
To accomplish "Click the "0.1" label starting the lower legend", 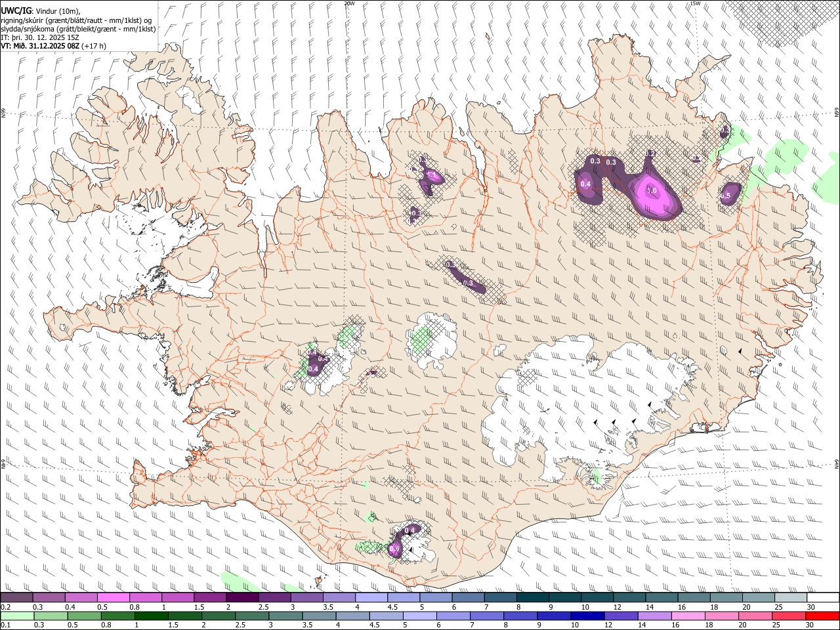I will click(7, 625).
